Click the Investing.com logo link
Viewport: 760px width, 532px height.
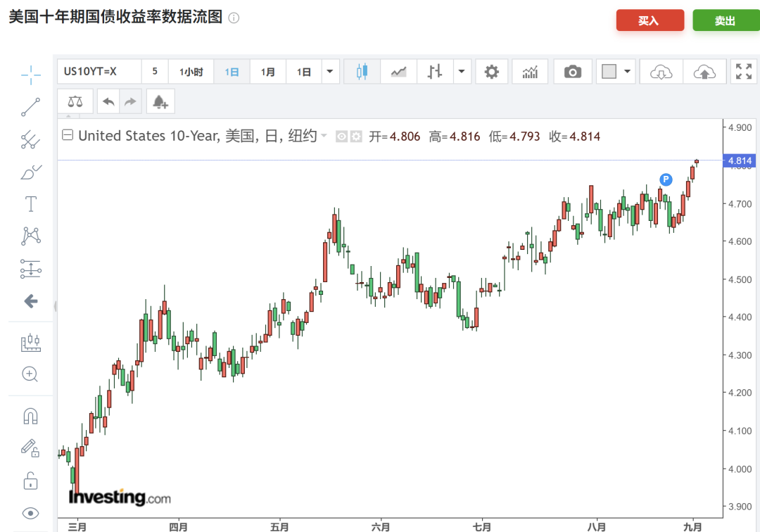click(x=120, y=497)
